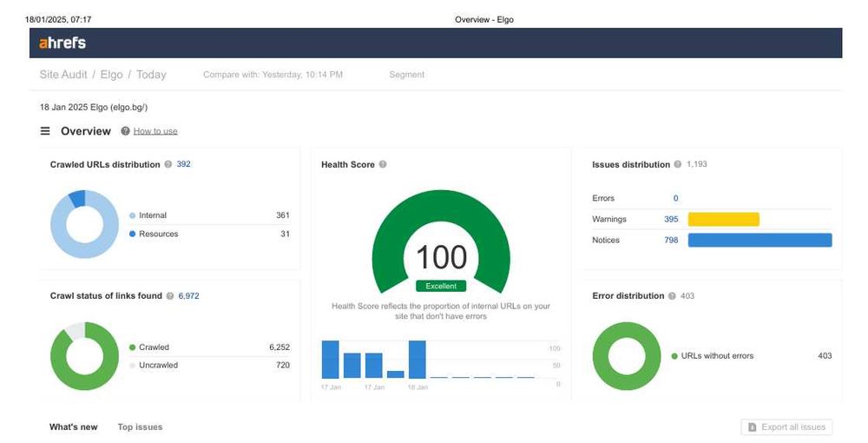
Task: Open the Compare with Yesterday dropdown
Action: click(273, 75)
